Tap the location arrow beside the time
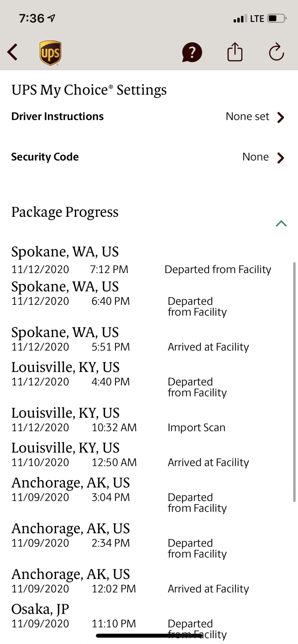 [51, 18]
